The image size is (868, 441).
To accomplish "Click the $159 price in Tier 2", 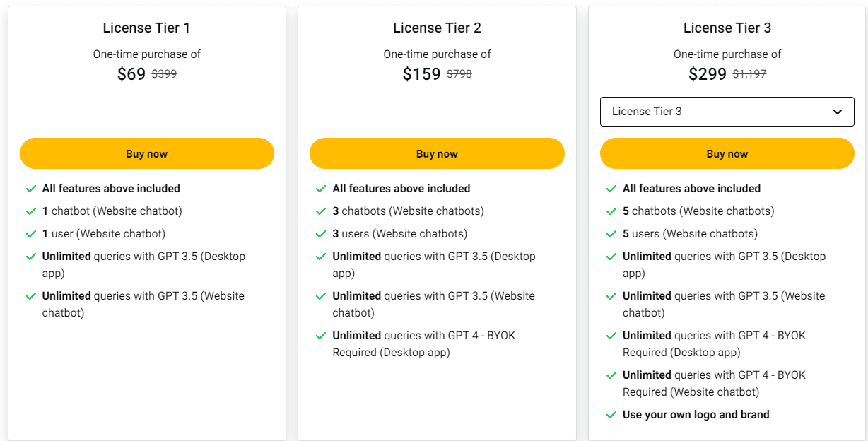I will point(422,73).
